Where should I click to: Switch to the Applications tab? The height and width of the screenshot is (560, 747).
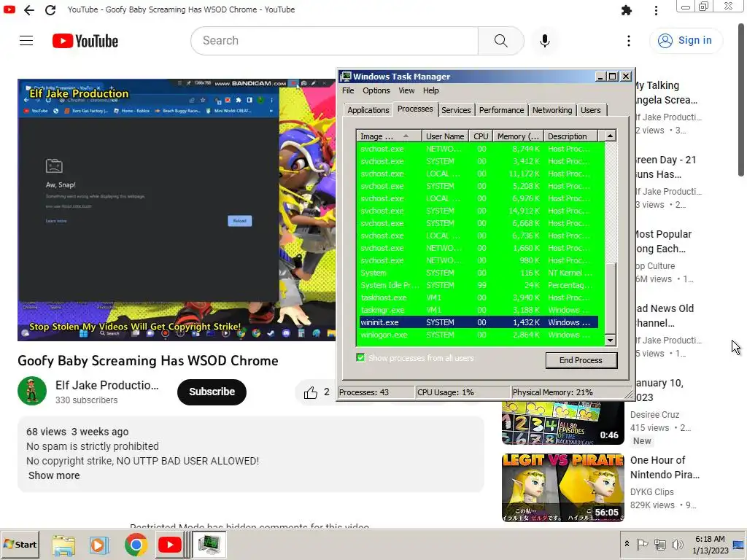click(368, 110)
